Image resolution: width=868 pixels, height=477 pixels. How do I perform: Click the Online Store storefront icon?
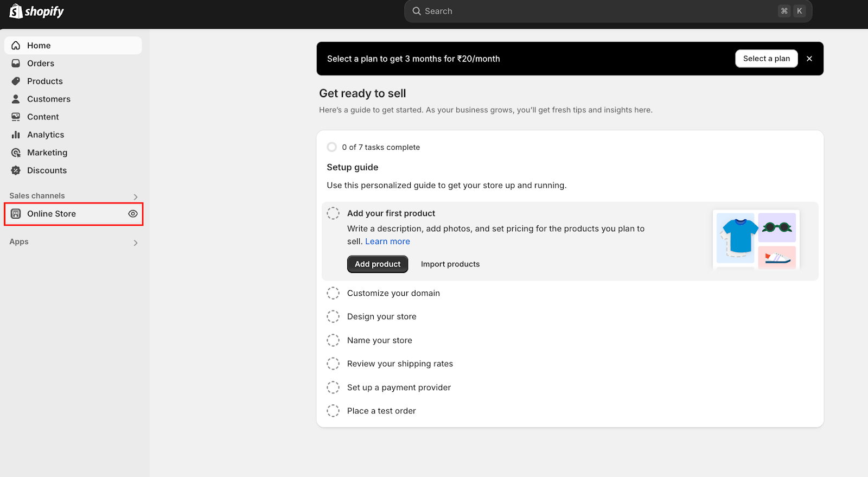tap(16, 214)
